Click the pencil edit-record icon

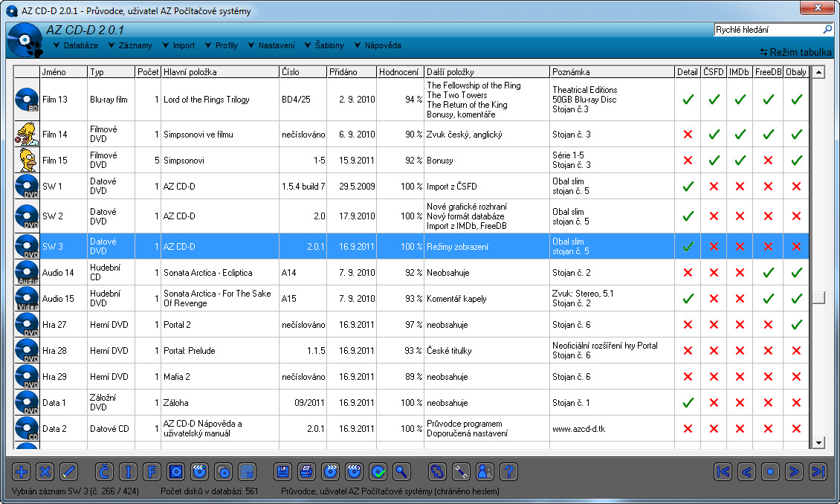point(68,472)
